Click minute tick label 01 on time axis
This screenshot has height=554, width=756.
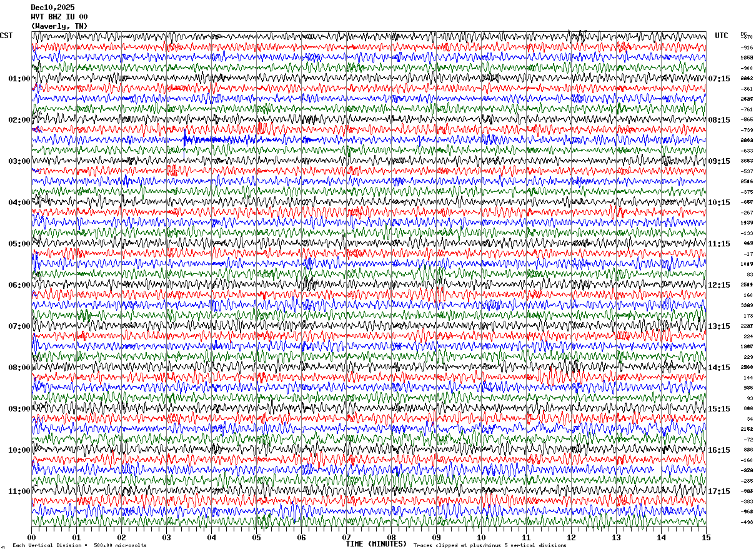click(x=76, y=537)
